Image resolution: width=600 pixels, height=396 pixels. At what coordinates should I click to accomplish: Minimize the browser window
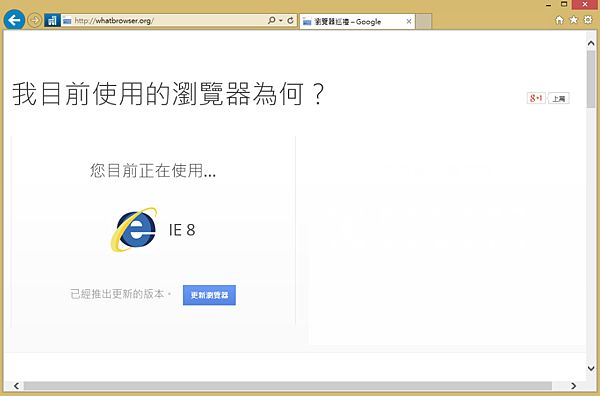(x=549, y=5)
